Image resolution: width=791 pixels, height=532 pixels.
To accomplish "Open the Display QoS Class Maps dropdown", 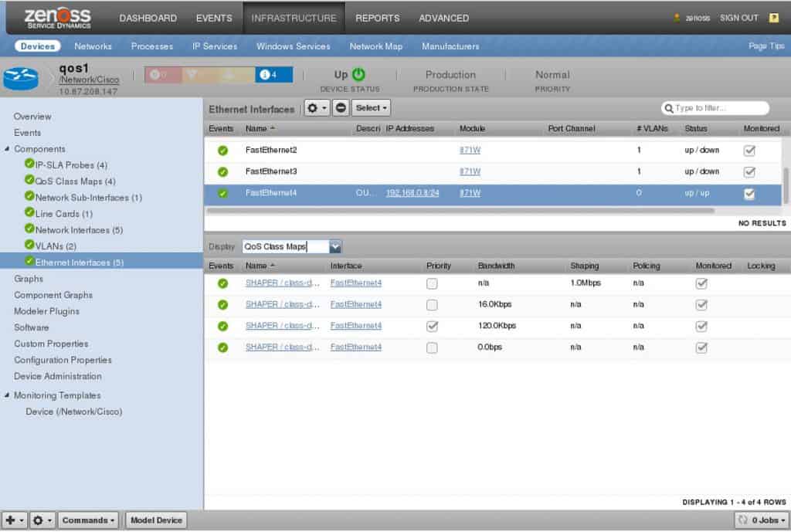I will [334, 246].
